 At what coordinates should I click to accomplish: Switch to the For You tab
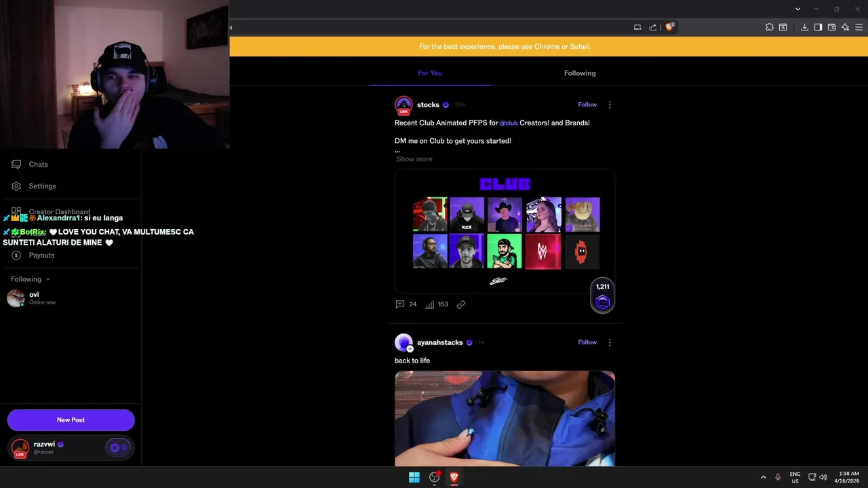click(x=430, y=73)
